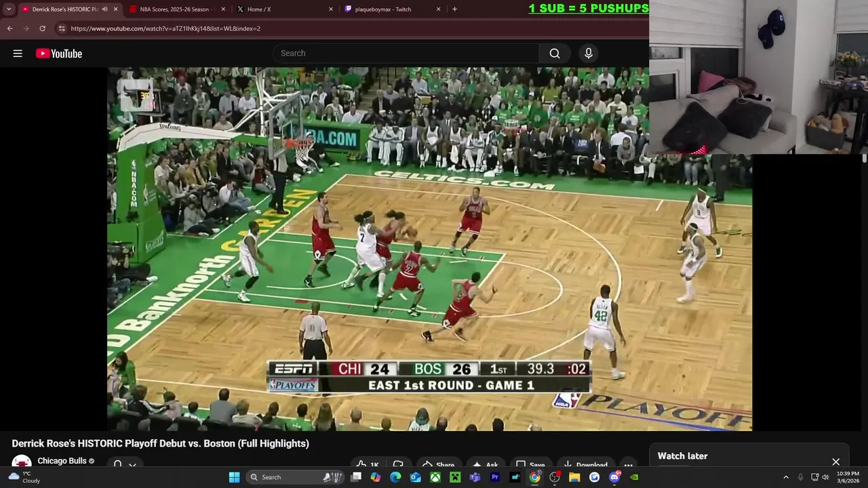Switch to the NBA Scores 2025-26 tab
The width and height of the screenshot is (868, 488).
[176, 9]
